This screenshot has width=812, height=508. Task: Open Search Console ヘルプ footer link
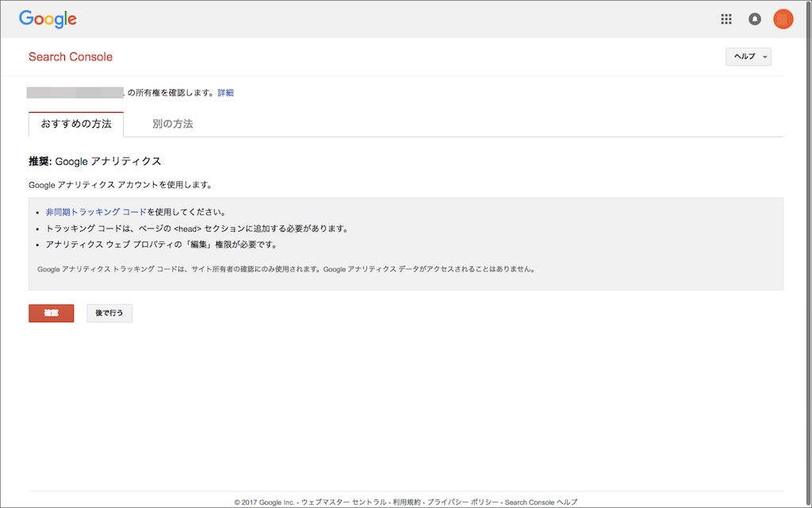(x=541, y=502)
